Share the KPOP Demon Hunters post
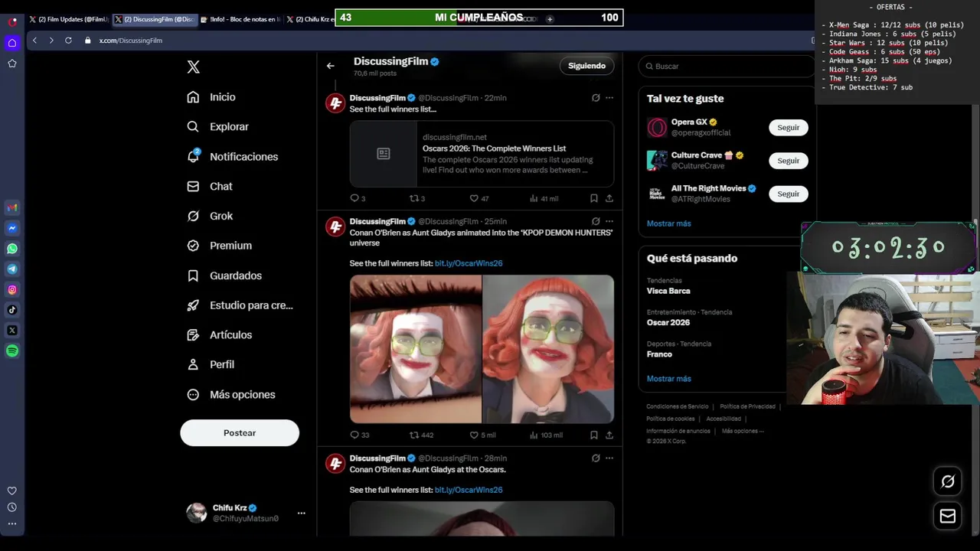Screen dimensions: 980x551 tap(609, 435)
